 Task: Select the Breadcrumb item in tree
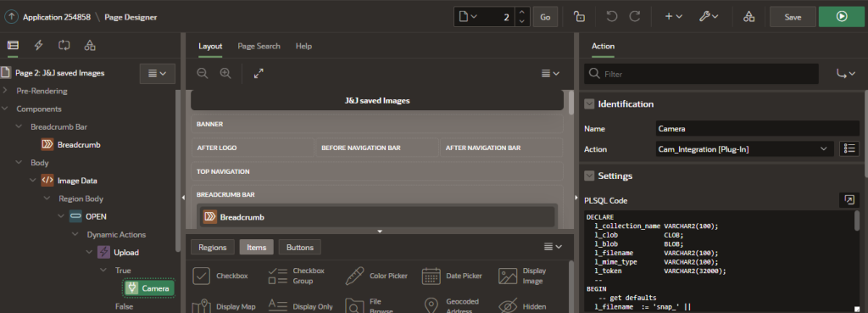coord(78,144)
